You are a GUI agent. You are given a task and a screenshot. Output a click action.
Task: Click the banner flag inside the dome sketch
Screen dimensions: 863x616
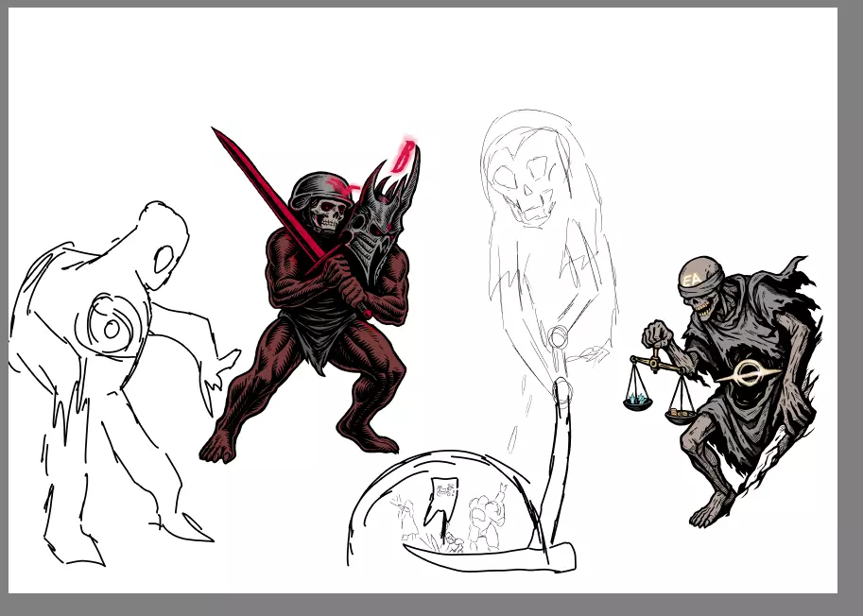(441, 500)
